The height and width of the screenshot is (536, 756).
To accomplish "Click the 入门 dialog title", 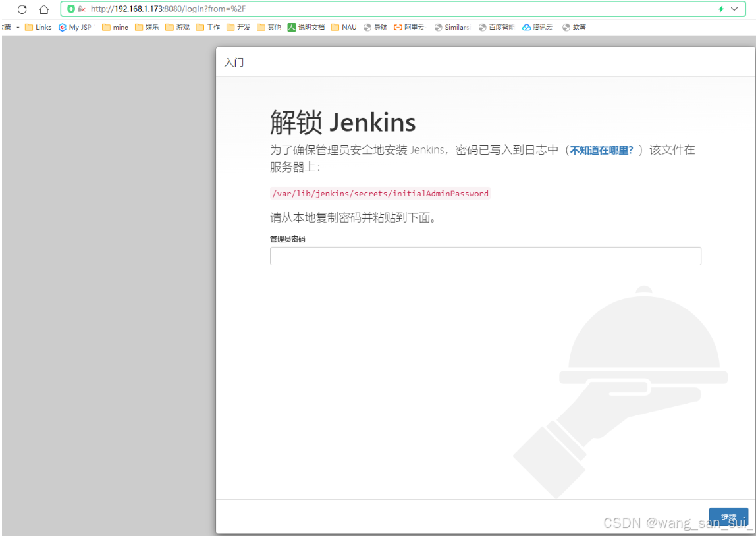I will coord(234,62).
